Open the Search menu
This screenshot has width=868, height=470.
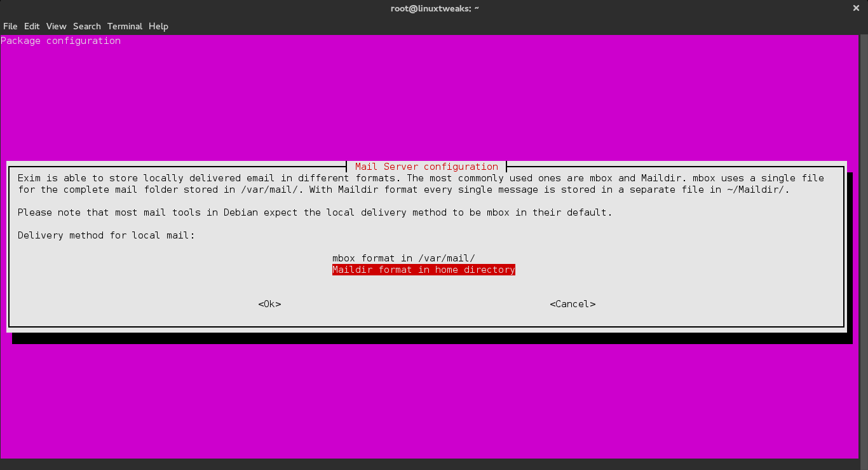click(86, 26)
